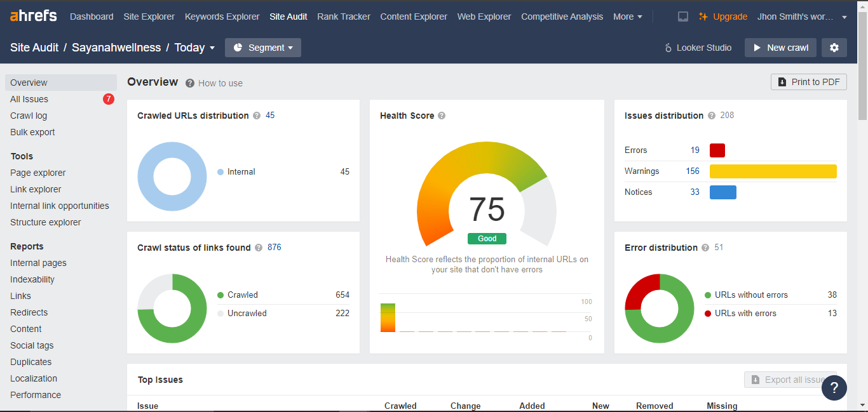This screenshot has height=412, width=868.
Task: Open All Issues in the sidebar
Action: tap(29, 99)
